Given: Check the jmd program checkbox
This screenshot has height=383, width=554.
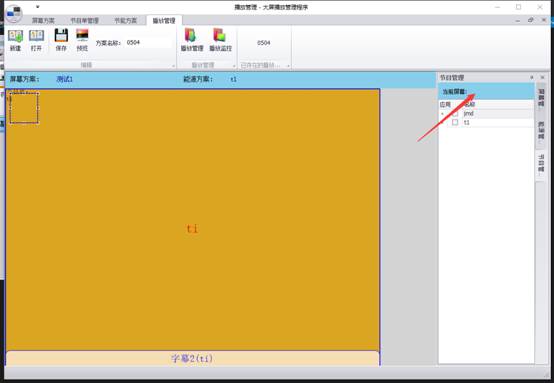Looking at the screenshot, I should point(455,113).
